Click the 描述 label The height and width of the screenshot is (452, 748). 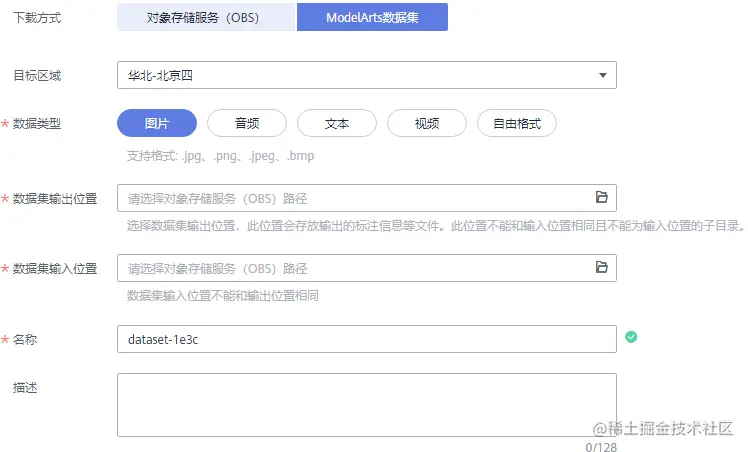click(25, 387)
